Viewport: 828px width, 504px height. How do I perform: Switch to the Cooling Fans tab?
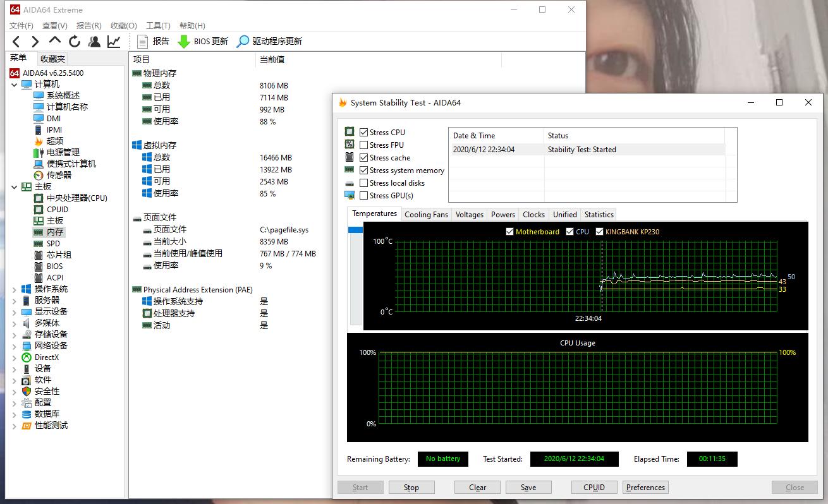coord(426,215)
